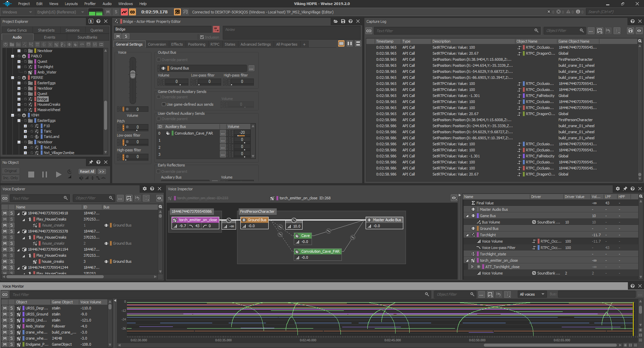Click the pin icon in the Voice Inspector
The width and height of the screenshot is (644, 348).
pos(625,189)
